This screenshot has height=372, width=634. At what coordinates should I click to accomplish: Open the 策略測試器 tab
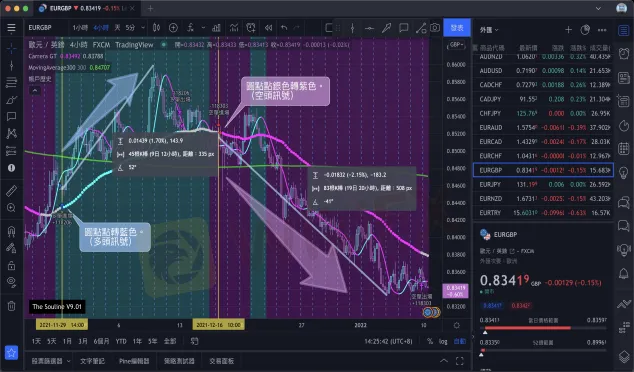179,361
